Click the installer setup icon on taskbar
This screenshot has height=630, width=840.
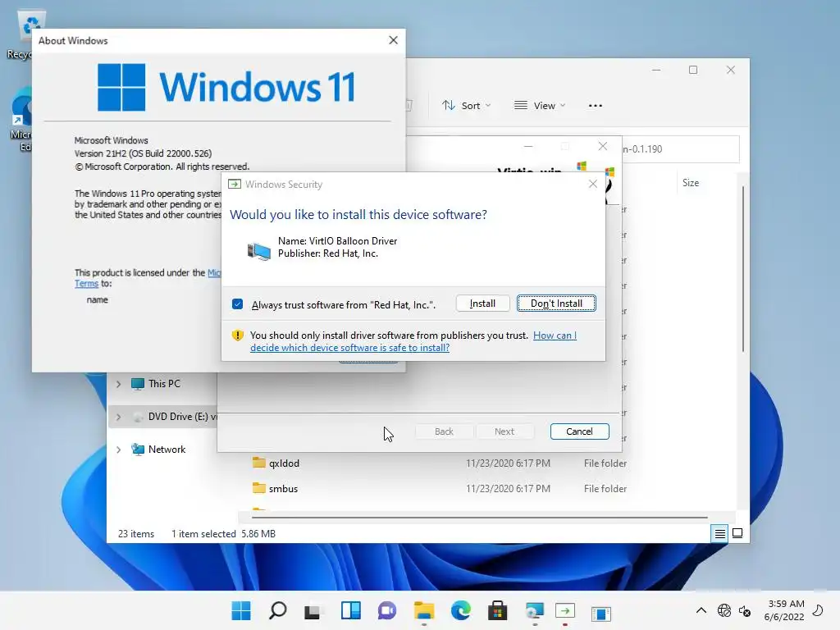(x=534, y=610)
